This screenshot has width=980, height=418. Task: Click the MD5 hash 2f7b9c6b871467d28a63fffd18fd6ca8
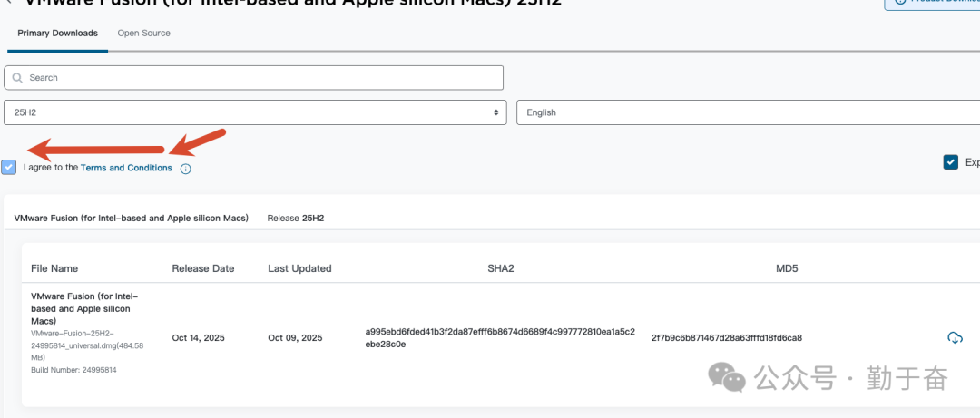point(726,338)
